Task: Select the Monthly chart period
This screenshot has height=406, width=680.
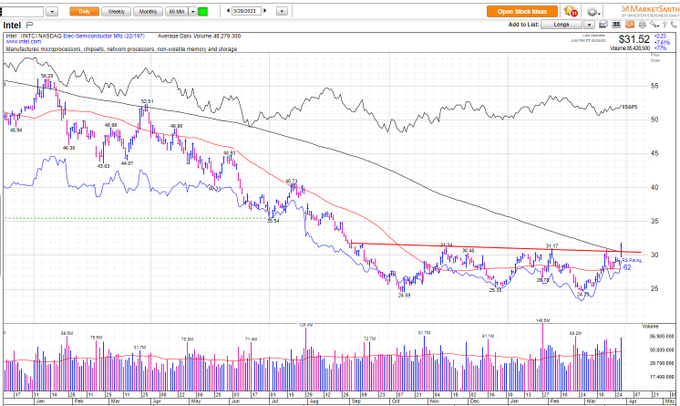Action: (x=148, y=12)
